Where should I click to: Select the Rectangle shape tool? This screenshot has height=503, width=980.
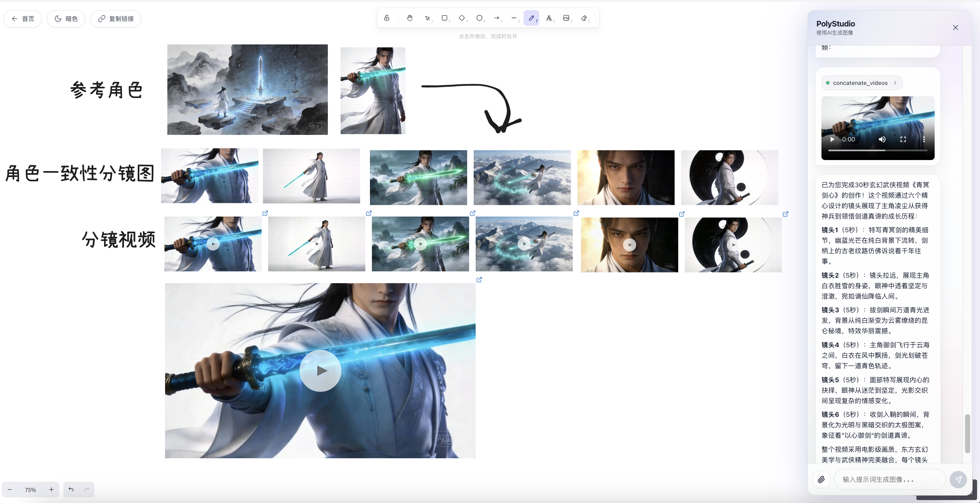pyautogui.click(x=444, y=18)
